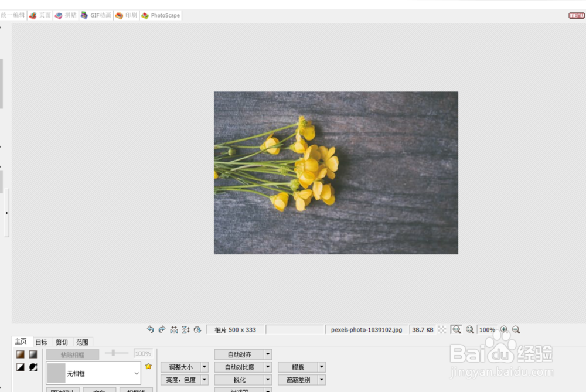Apply the negative invert icon
586x392 pixels.
click(x=33, y=367)
